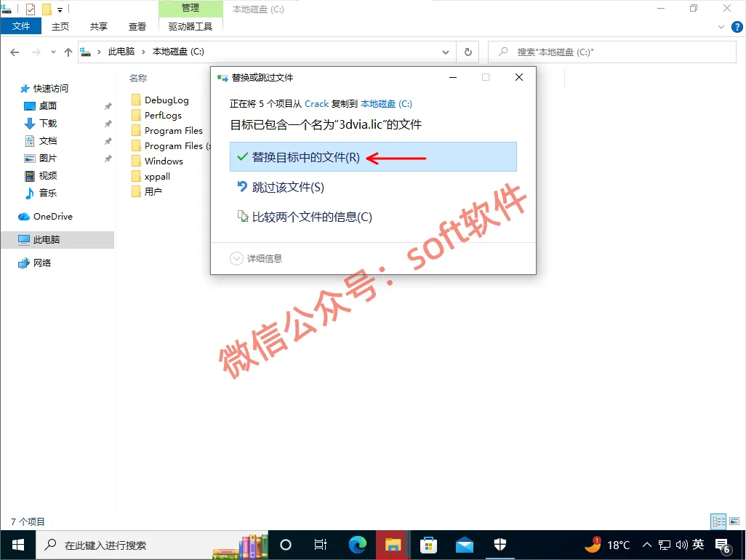746x560 pixels.
Task: Expand the ribbon with the chevron
Action: click(x=721, y=27)
